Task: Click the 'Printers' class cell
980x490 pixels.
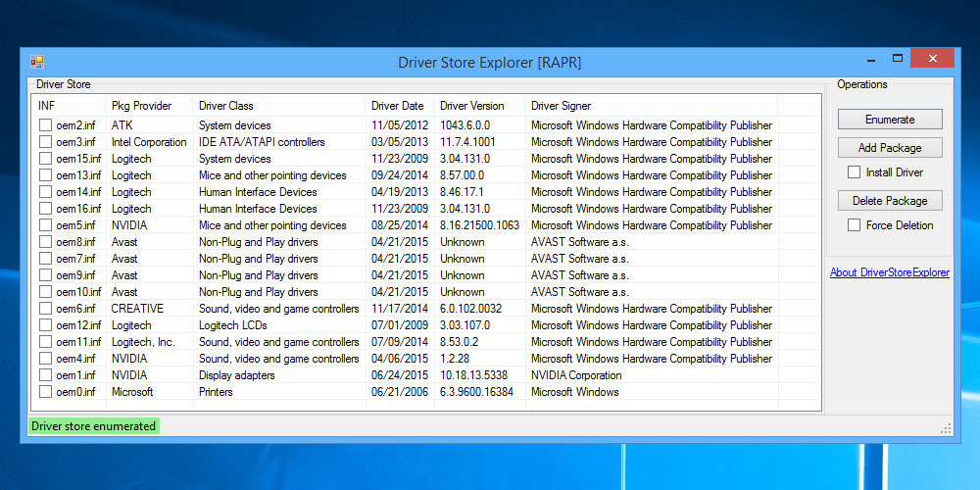Action: tap(216, 392)
